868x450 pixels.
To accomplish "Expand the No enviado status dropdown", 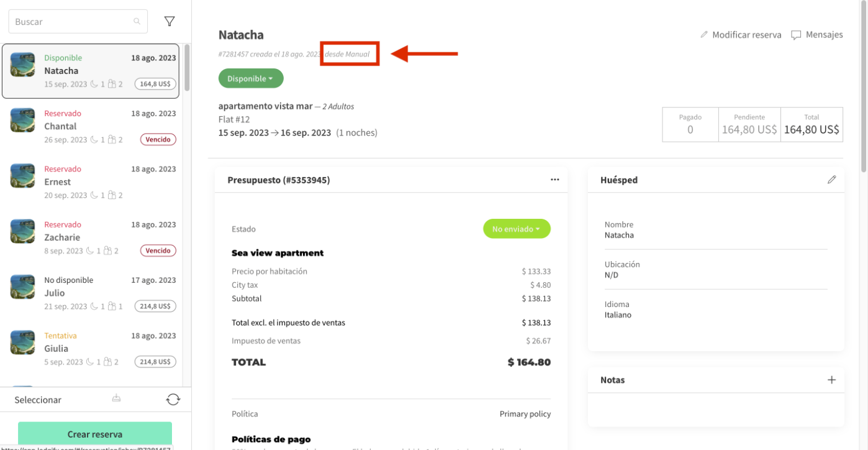I will click(517, 229).
